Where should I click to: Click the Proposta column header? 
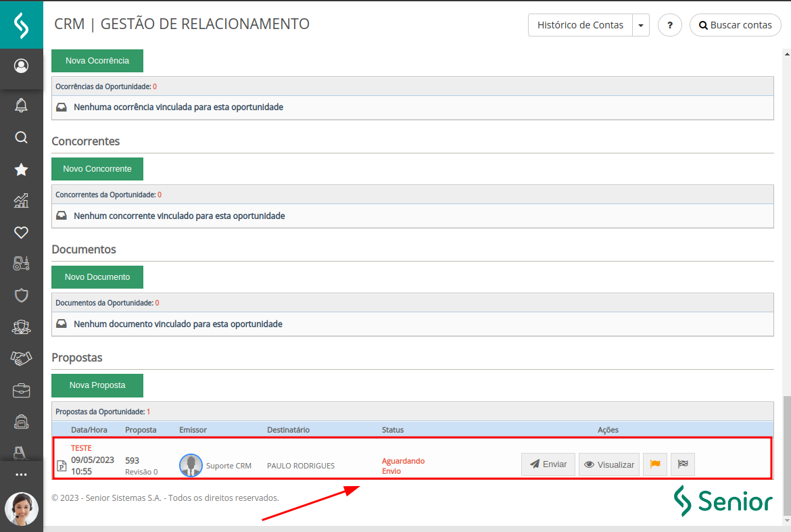coord(141,430)
